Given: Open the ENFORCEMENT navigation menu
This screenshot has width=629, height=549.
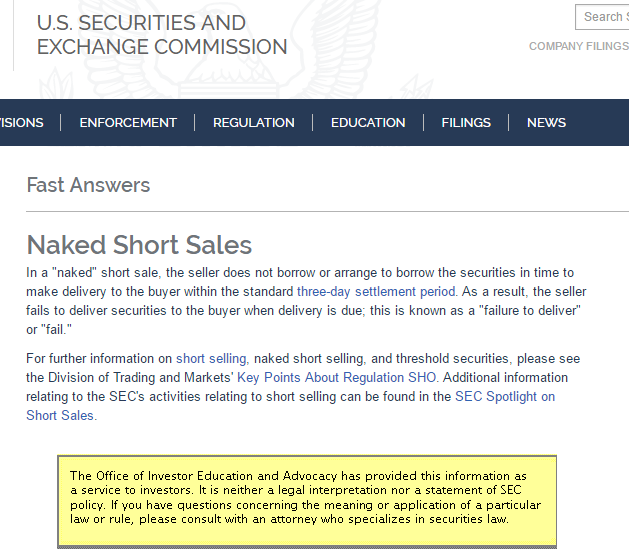Looking at the screenshot, I should pos(128,122).
